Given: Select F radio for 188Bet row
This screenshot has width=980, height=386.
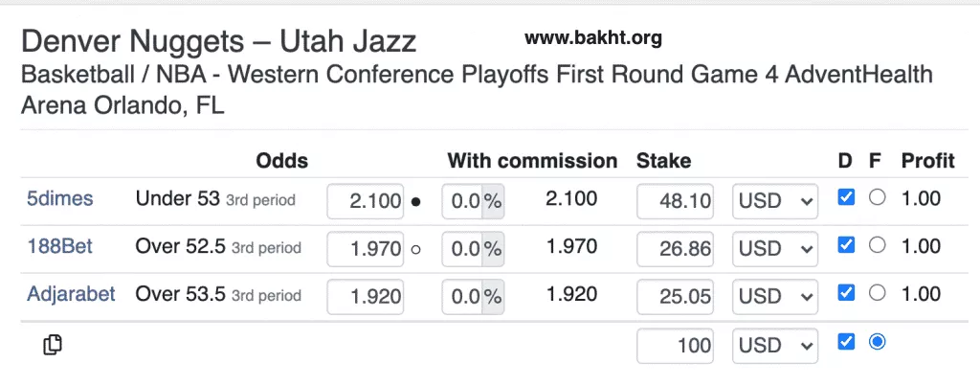Looking at the screenshot, I should click(x=877, y=245).
